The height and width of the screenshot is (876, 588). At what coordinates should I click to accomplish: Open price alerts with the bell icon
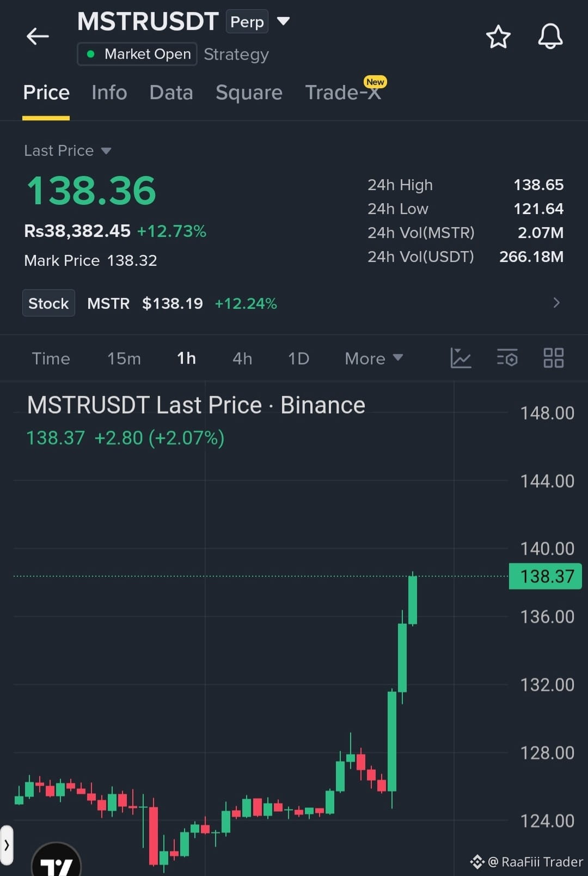pos(550,36)
